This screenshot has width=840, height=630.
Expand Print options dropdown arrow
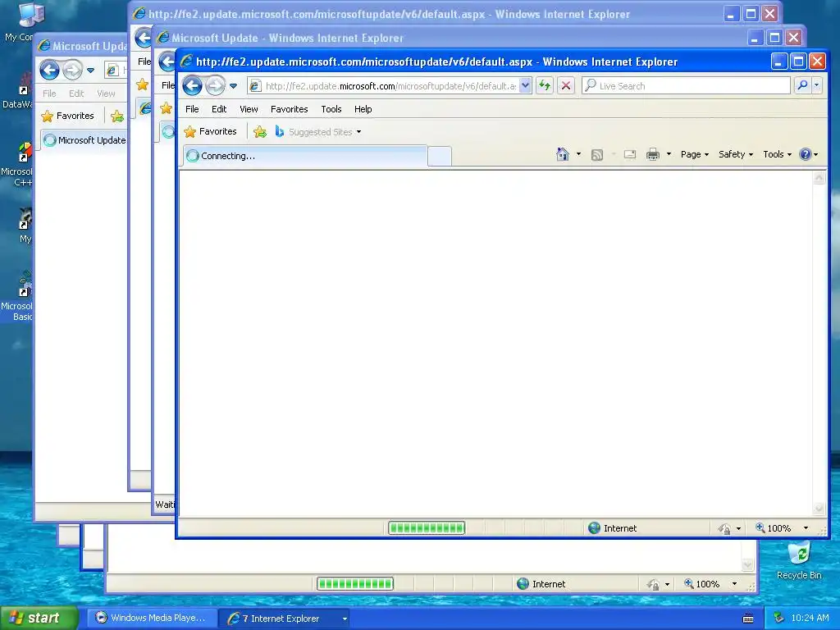pyautogui.click(x=669, y=154)
